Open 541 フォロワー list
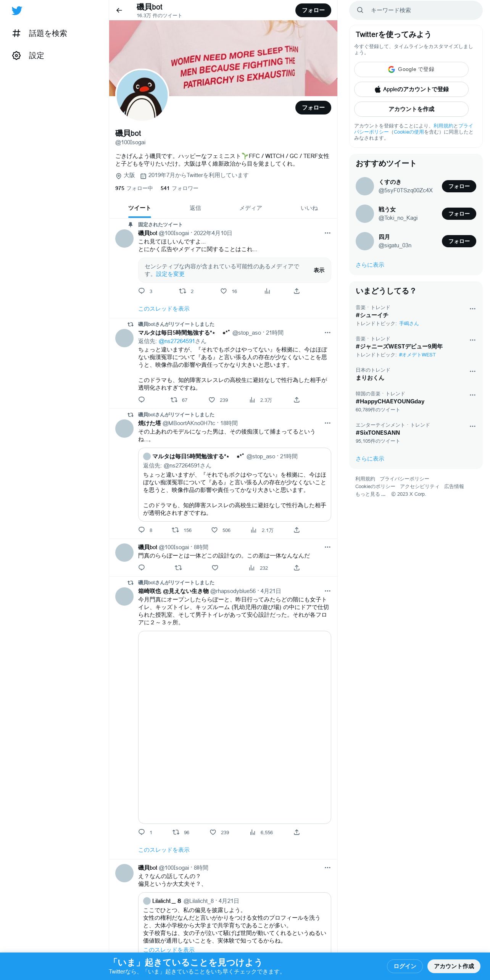Viewport: 490px width, 980px height. pos(179,188)
